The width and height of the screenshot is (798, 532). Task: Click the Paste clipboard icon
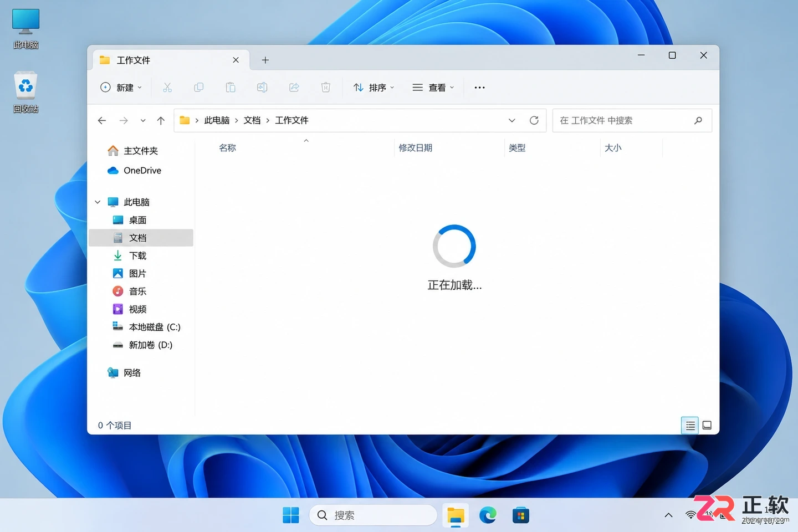231,88
